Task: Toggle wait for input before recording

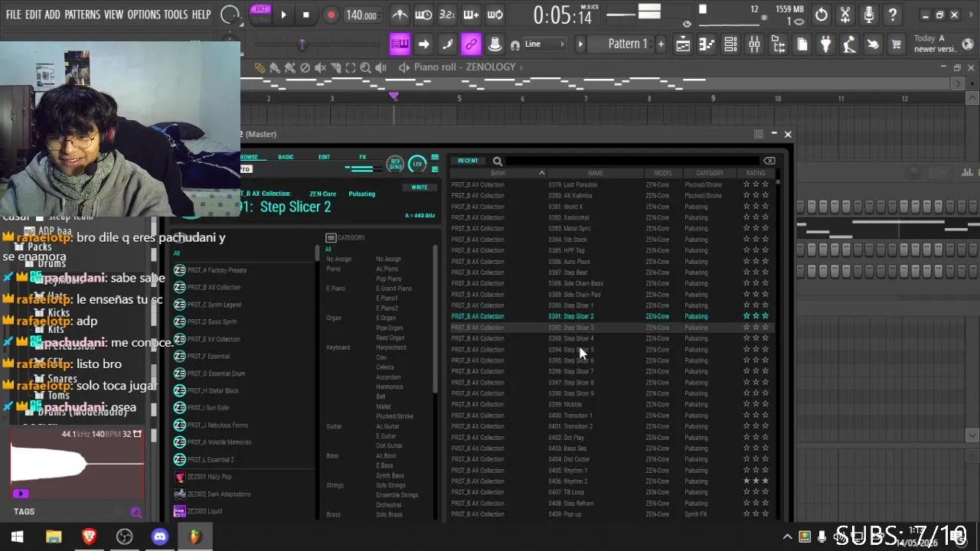Action: 423,15
